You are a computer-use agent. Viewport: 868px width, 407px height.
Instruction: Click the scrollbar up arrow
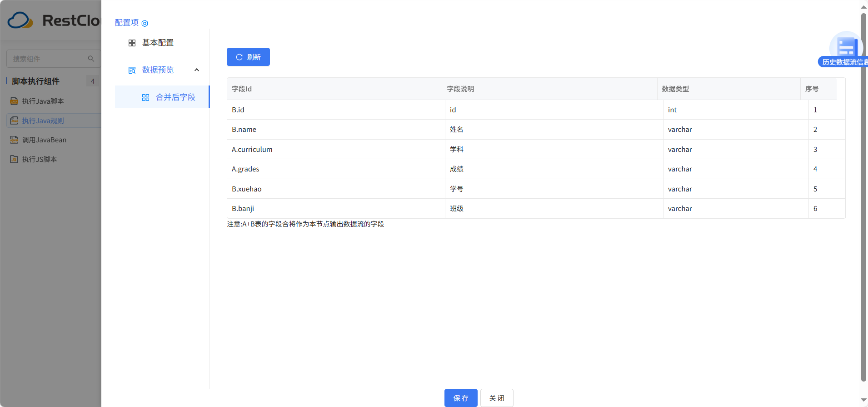(x=863, y=7)
